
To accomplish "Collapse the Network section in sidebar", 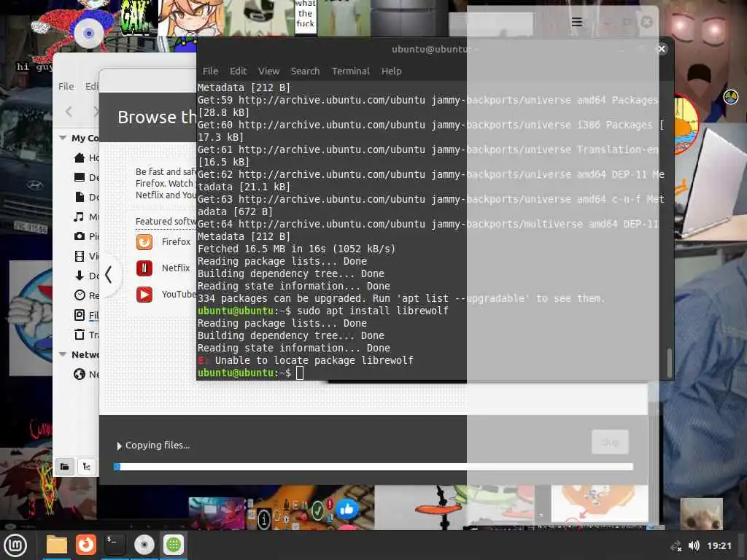I will click(63, 354).
